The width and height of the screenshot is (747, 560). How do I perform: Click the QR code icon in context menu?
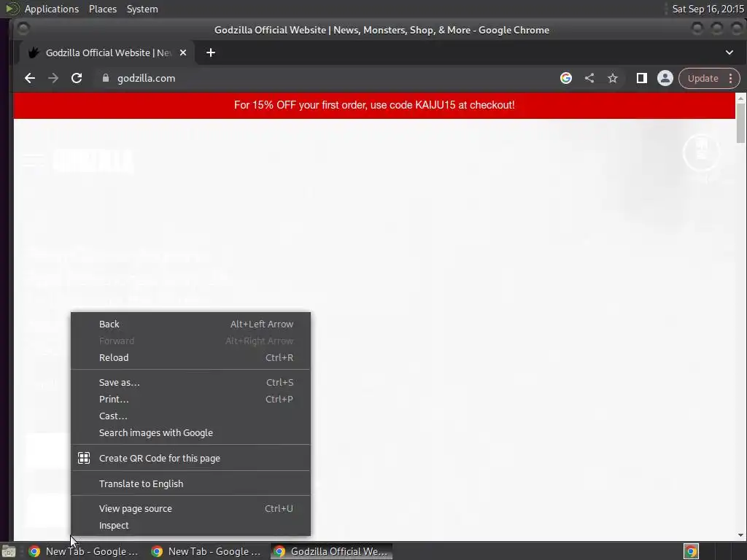[x=84, y=458]
